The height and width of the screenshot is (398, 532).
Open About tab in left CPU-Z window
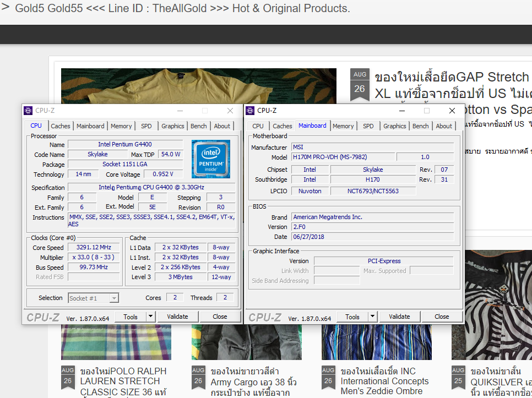222,126
